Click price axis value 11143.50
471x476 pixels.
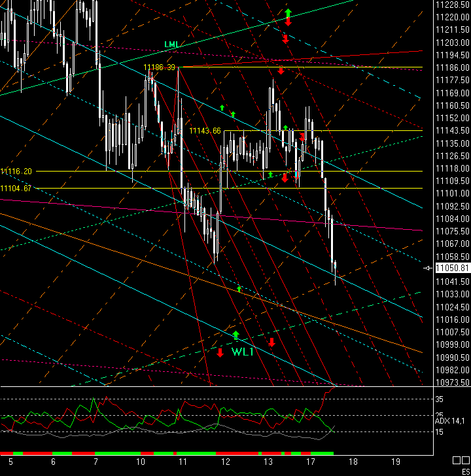(x=452, y=130)
